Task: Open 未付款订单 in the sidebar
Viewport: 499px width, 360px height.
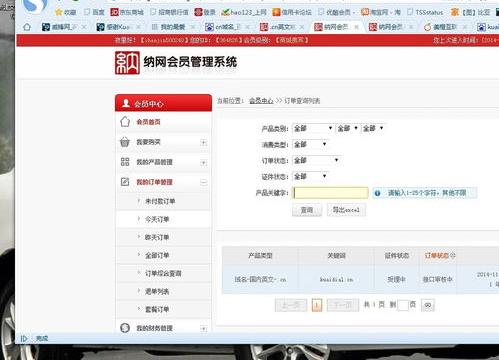Action: coord(160,201)
